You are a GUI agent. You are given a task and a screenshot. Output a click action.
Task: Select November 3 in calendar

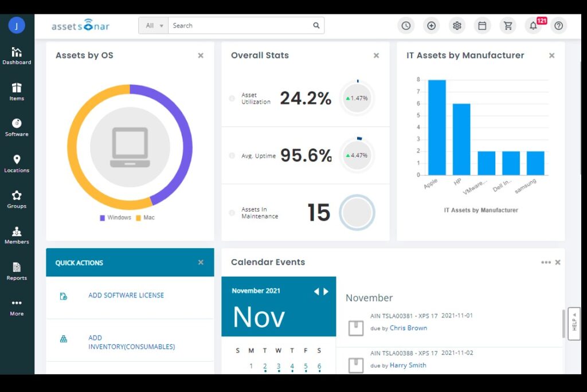coord(279,366)
